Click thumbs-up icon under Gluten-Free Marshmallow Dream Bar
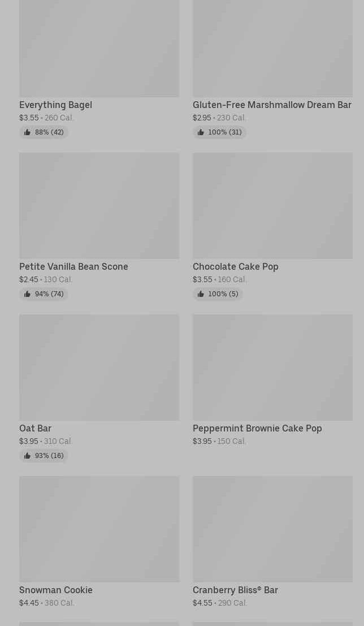The image size is (364, 626). tap(201, 132)
